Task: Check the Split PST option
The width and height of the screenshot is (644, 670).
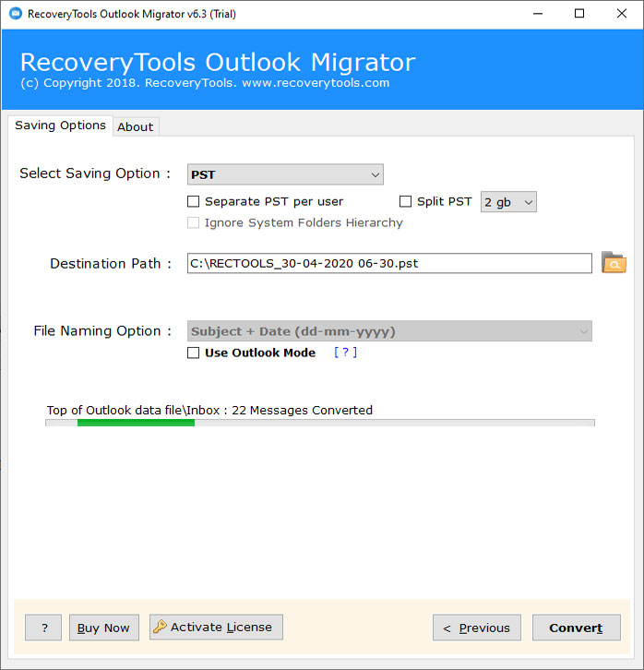Action: point(405,201)
